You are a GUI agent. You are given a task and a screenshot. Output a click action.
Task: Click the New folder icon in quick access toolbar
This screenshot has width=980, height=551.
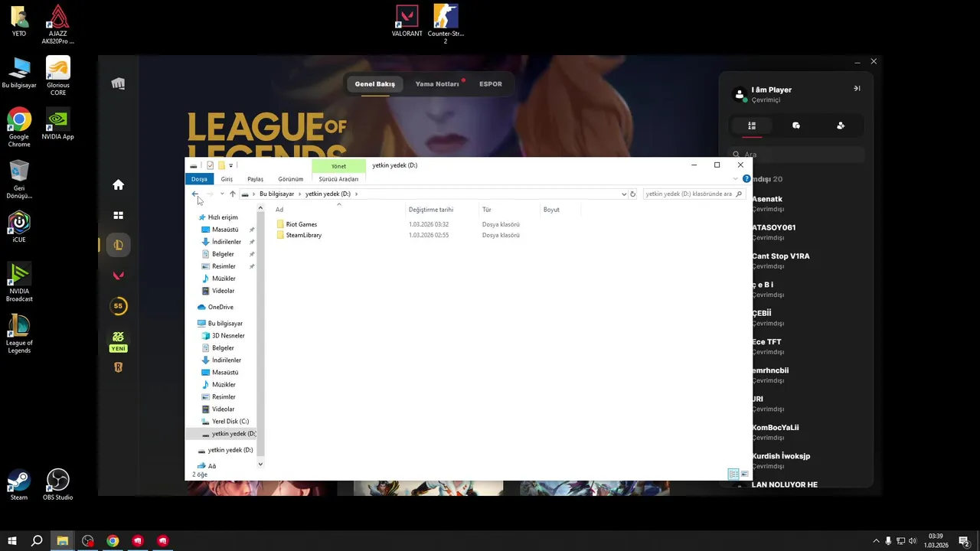tap(221, 165)
